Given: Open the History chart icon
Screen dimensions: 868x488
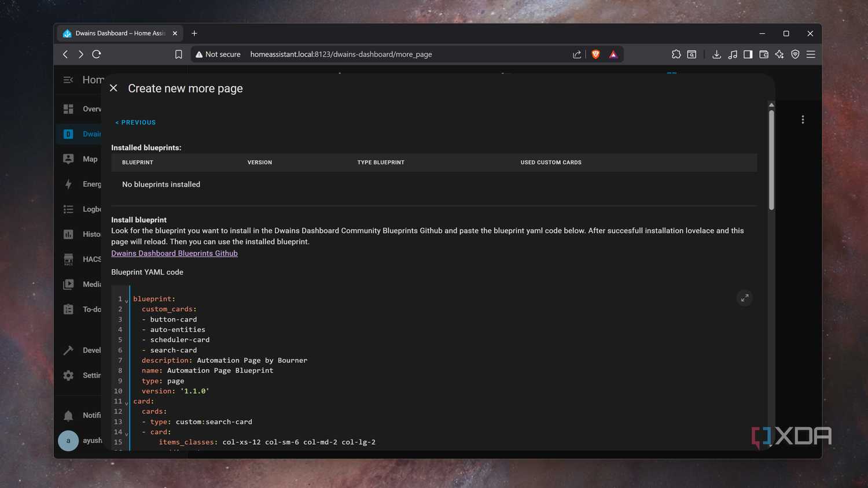Looking at the screenshot, I should click(68, 234).
